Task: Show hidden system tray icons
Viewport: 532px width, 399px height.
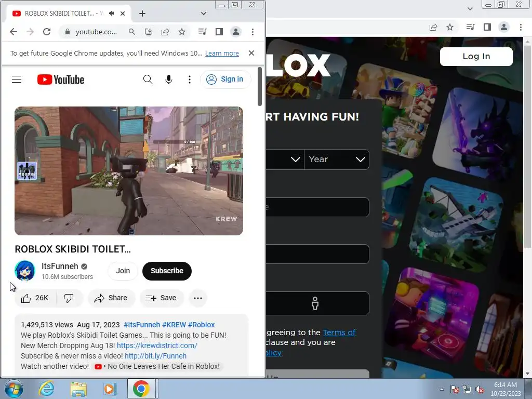Action: coord(442,389)
